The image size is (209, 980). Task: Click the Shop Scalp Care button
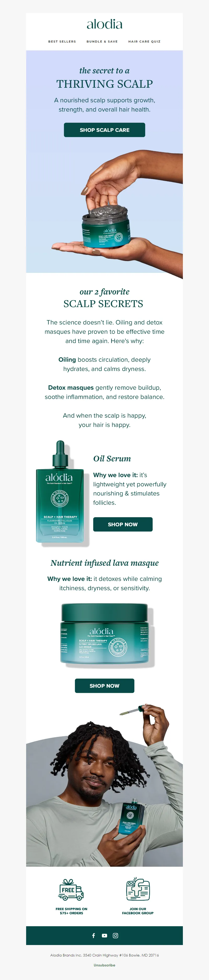tap(104, 130)
